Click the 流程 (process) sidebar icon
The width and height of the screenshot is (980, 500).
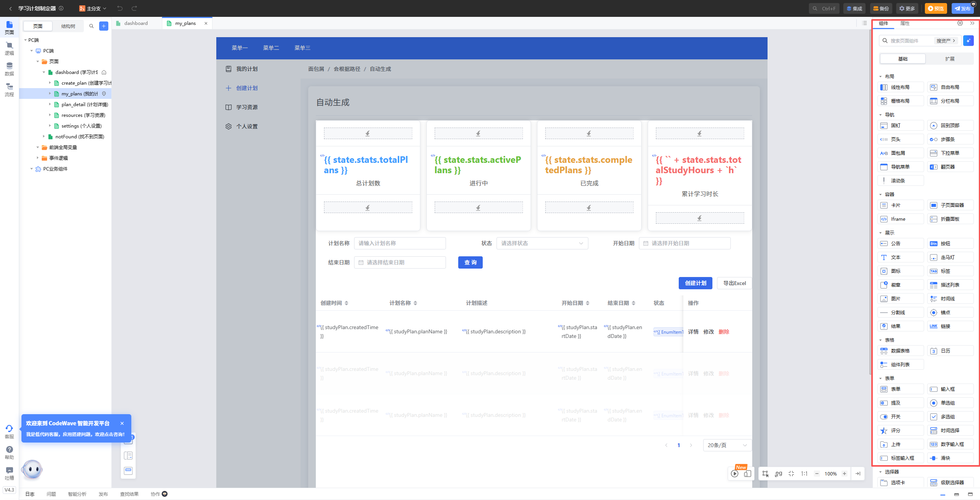[x=9, y=90]
